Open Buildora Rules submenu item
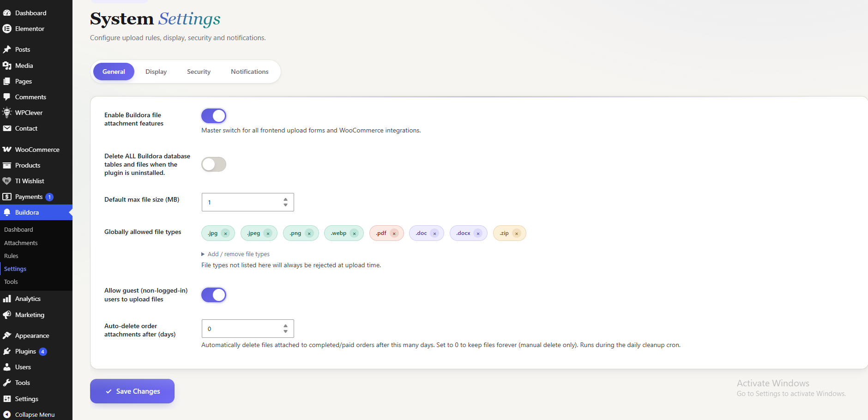The width and height of the screenshot is (868, 420). [11, 256]
